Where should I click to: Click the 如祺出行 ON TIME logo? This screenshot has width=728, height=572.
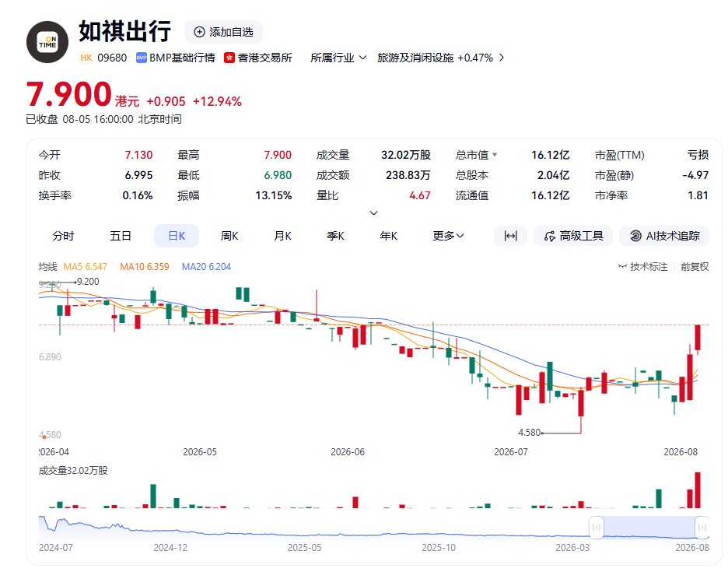pyautogui.click(x=47, y=42)
